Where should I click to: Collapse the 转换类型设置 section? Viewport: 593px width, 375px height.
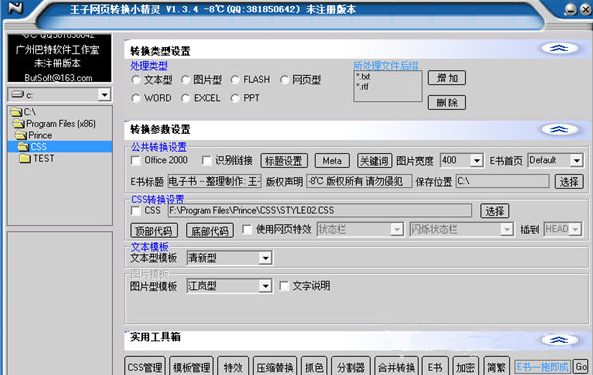click(559, 48)
